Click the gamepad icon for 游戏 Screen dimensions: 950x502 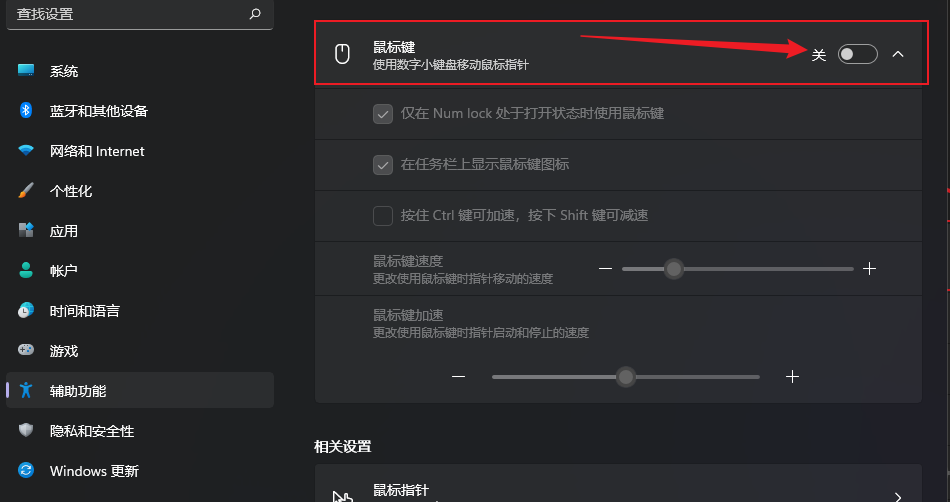coord(25,350)
